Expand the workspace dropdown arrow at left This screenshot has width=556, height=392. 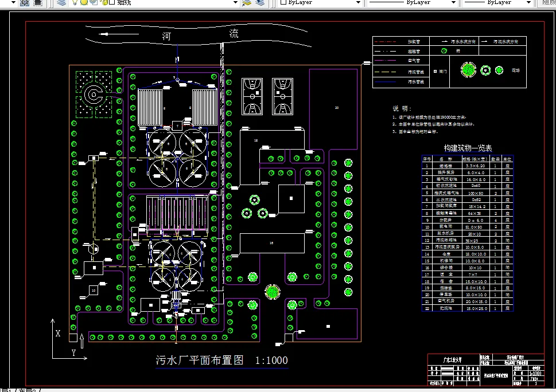(13, 2)
